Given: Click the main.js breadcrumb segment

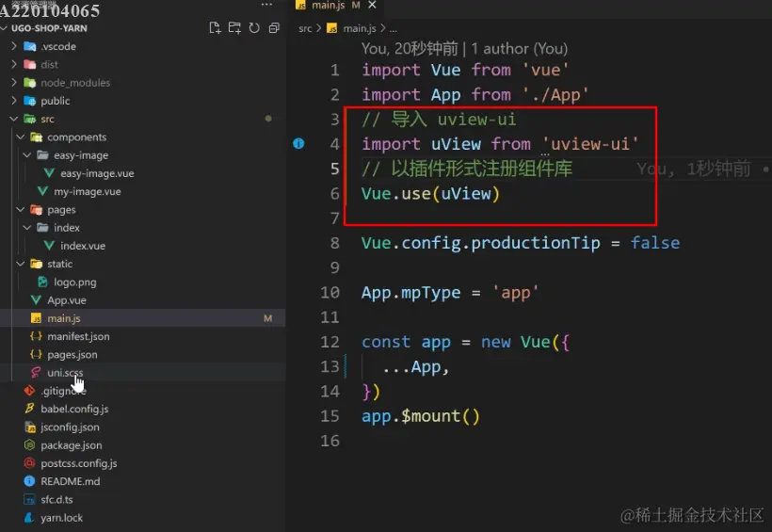Looking at the screenshot, I should tap(360, 28).
